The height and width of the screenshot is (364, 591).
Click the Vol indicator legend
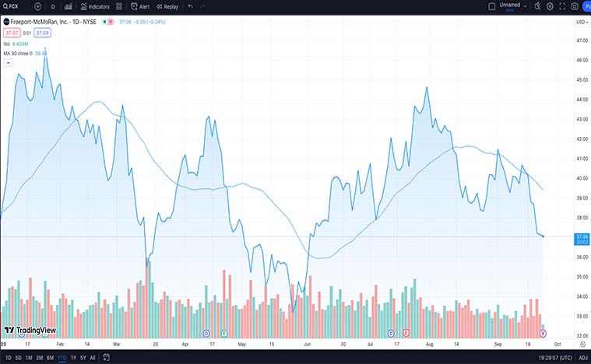(x=16, y=44)
